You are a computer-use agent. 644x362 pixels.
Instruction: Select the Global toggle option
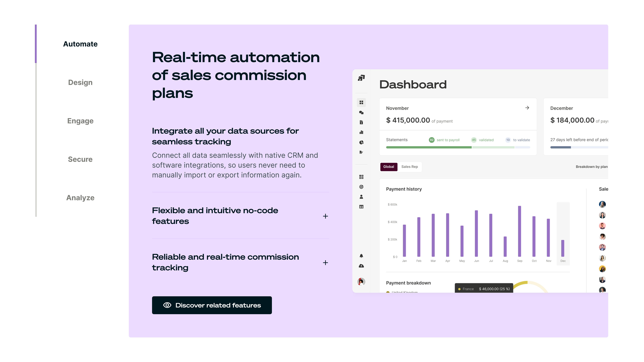[388, 167]
